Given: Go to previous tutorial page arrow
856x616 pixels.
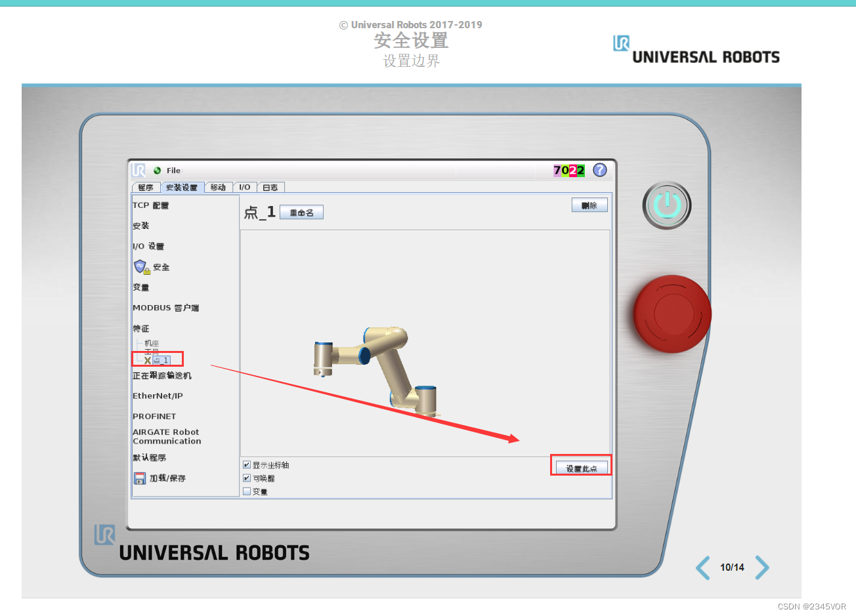Looking at the screenshot, I should click(703, 567).
